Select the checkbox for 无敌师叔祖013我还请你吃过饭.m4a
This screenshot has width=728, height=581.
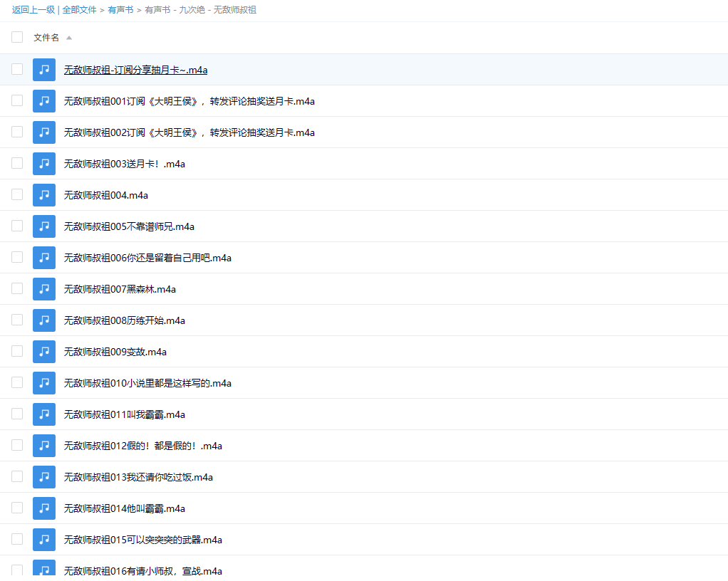[x=17, y=477]
